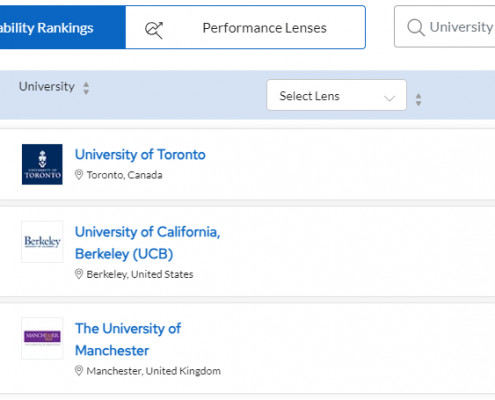The image size is (495, 400).
Task: Open University of California, Berkeley link
Action: 147,243
